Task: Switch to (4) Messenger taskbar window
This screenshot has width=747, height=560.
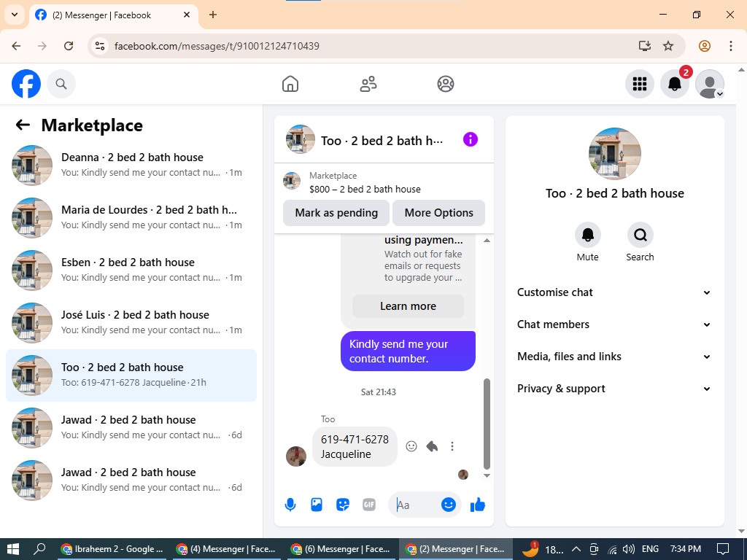Action: 225,549
